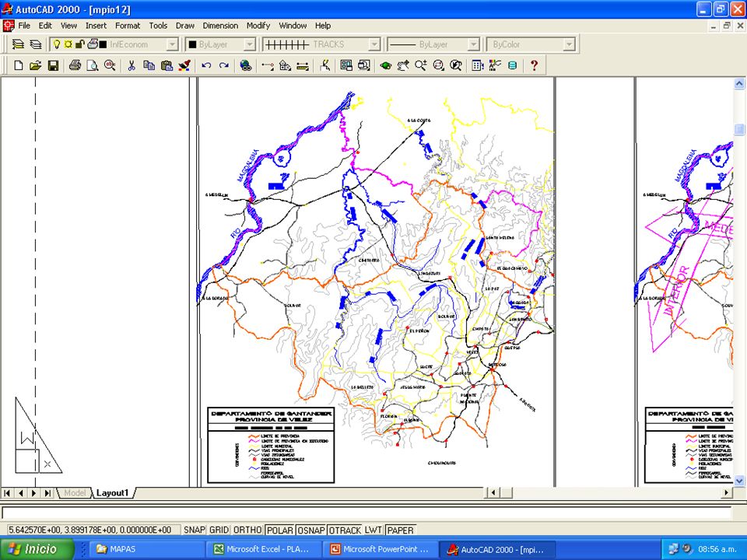Jump to first layout tab arrow

pyautogui.click(x=7, y=493)
